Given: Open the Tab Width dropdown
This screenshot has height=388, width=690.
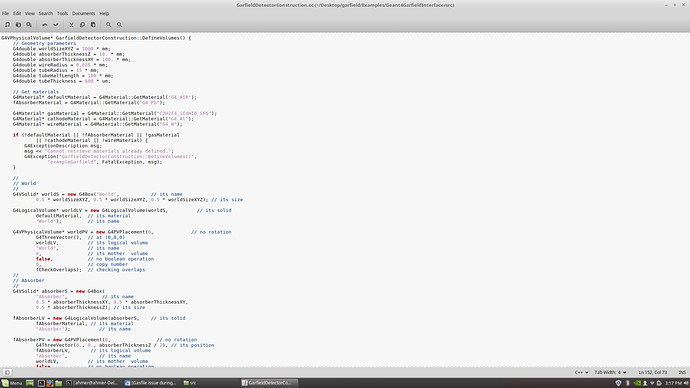Looking at the screenshot, I should pos(610,372).
